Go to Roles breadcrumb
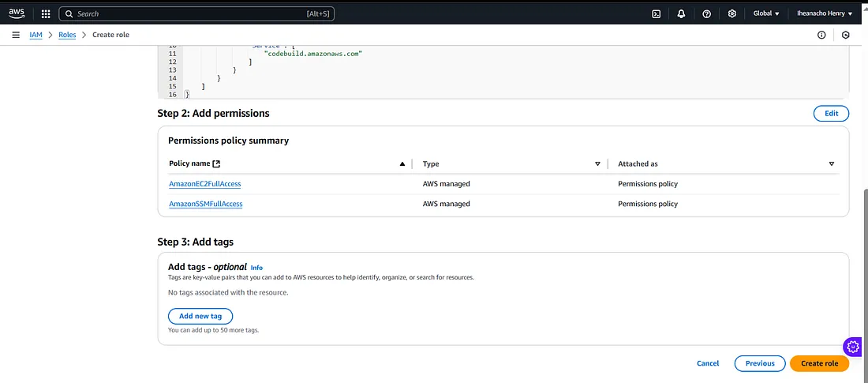 click(67, 35)
